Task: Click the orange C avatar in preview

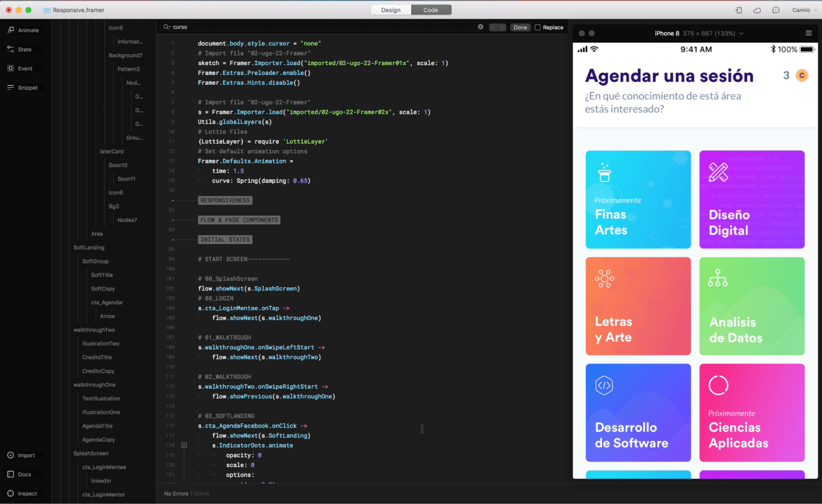Action: pyautogui.click(x=802, y=75)
